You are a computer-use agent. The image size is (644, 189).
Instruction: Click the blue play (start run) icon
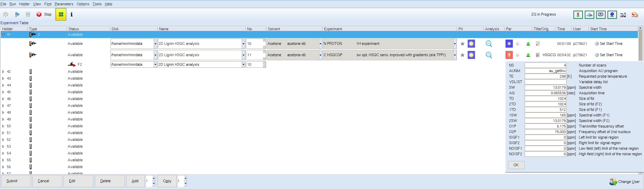click(x=17, y=14)
